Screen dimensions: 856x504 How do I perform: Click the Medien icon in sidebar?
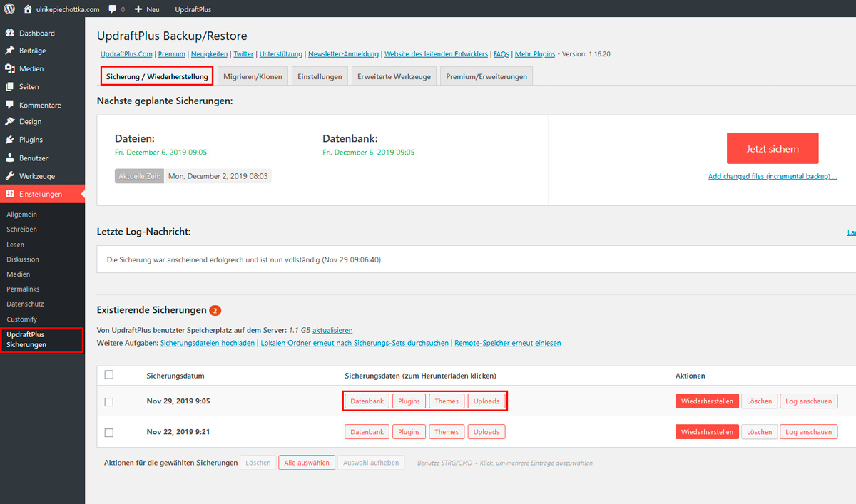[10, 68]
